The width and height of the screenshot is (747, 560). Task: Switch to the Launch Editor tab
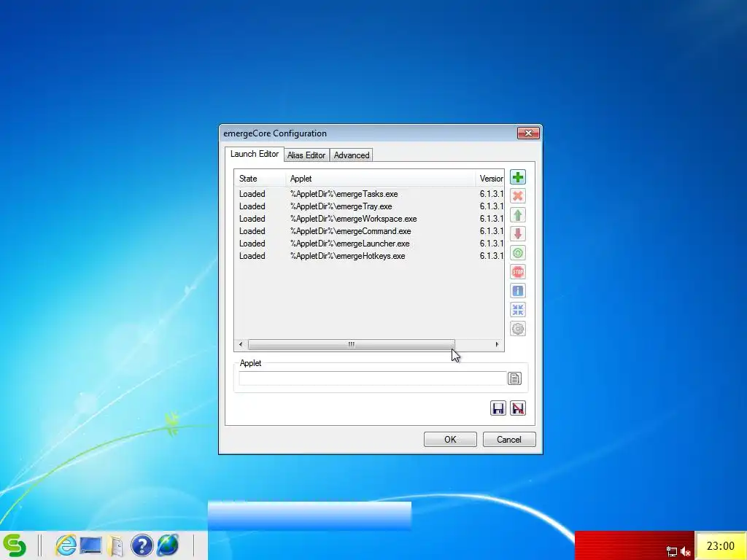(x=255, y=154)
